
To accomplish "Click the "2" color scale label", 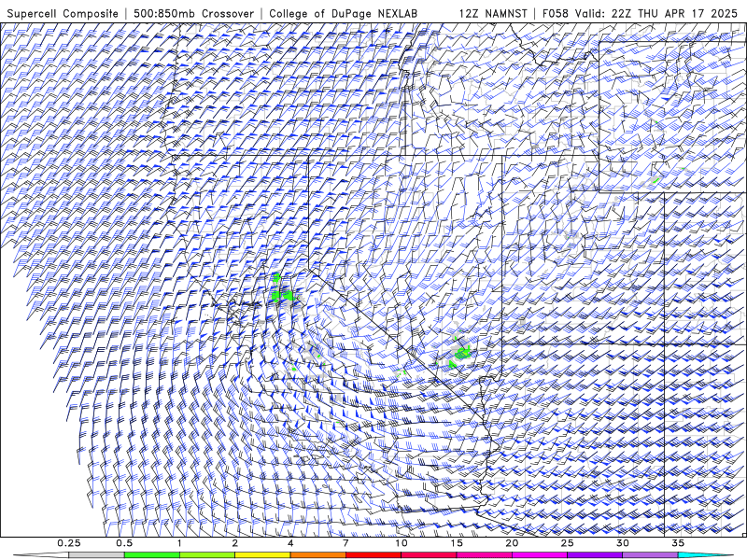I will pos(235,543).
